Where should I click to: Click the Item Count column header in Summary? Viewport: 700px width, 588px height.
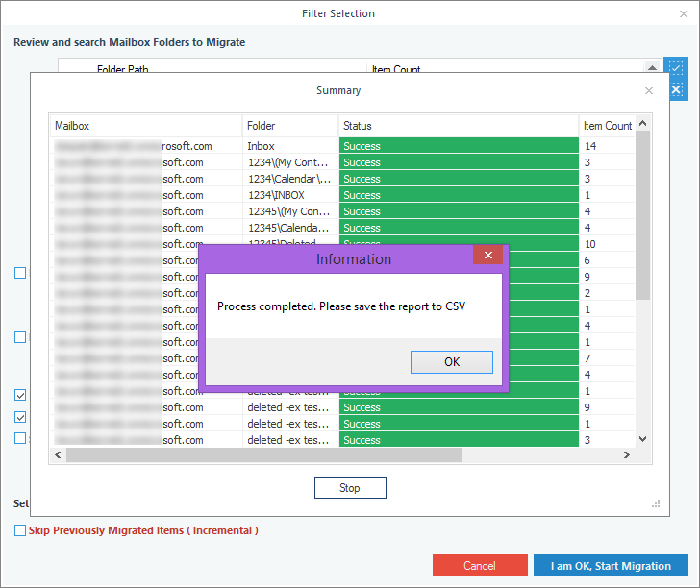pos(607,126)
